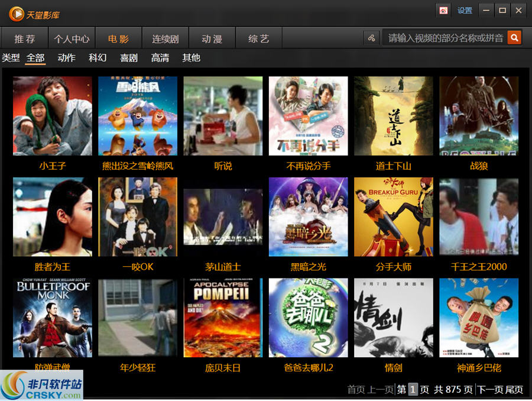
Task: Go to 首页 first page
Action: coord(356,389)
